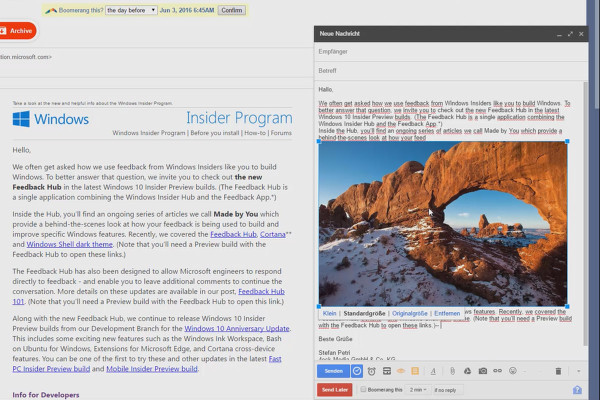Select Klein image size option
The width and height of the screenshot is (600, 400).
click(x=329, y=313)
